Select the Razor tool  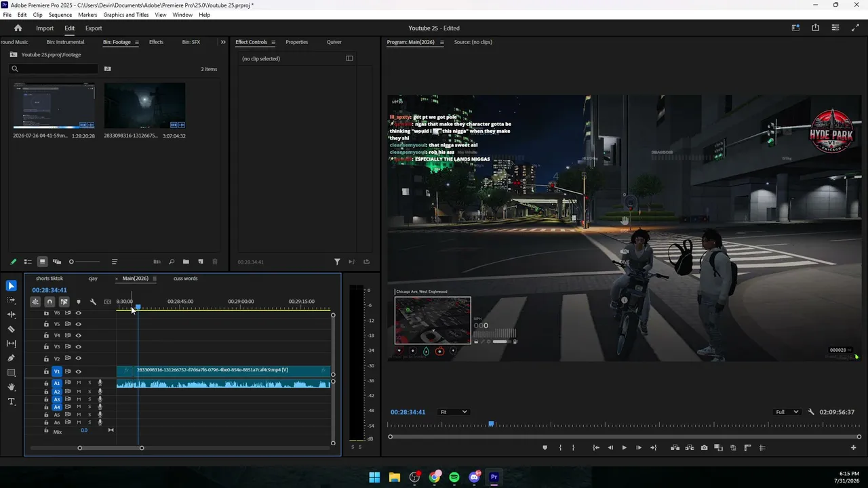coord(11,329)
